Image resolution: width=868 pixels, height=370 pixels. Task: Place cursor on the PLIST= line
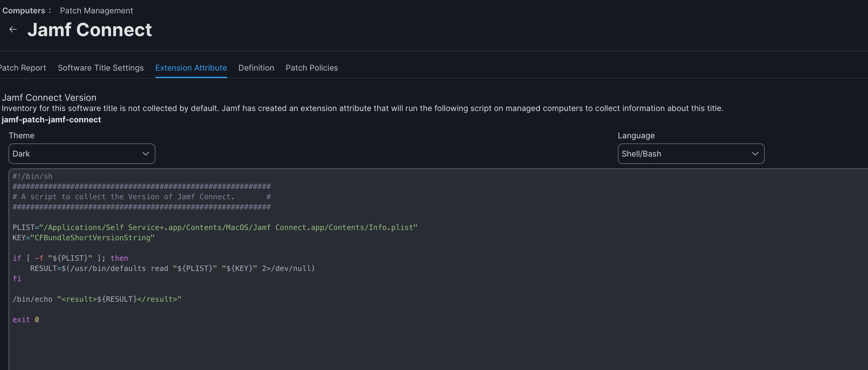(x=215, y=227)
